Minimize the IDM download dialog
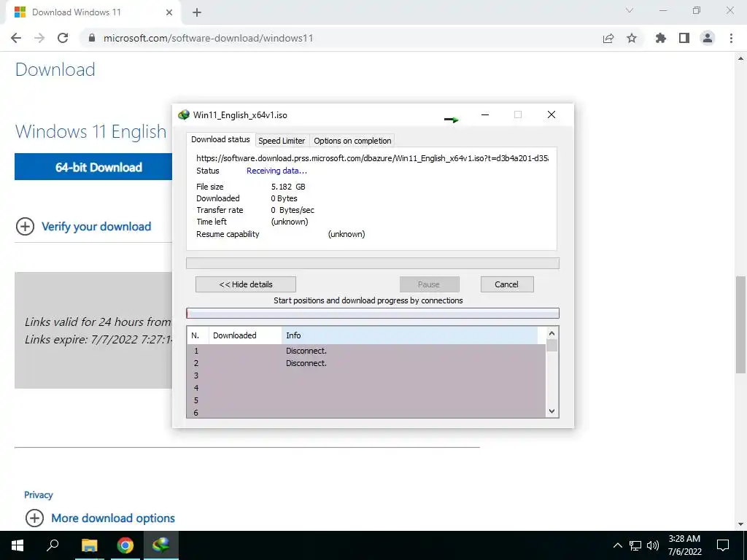This screenshot has width=747, height=560. 485,114
